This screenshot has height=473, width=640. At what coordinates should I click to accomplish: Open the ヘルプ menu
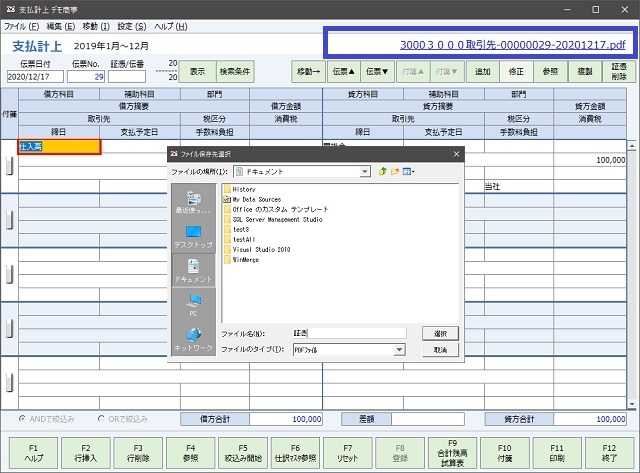pyautogui.click(x=171, y=27)
